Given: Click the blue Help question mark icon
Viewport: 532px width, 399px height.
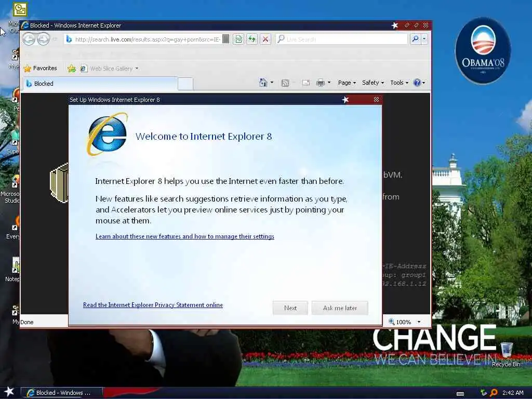Looking at the screenshot, I should click(x=417, y=83).
